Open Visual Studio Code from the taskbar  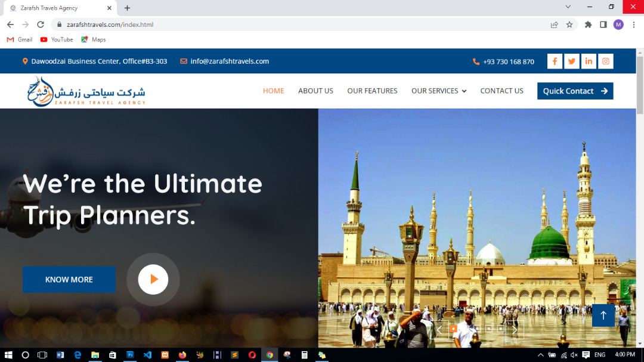[147, 355]
